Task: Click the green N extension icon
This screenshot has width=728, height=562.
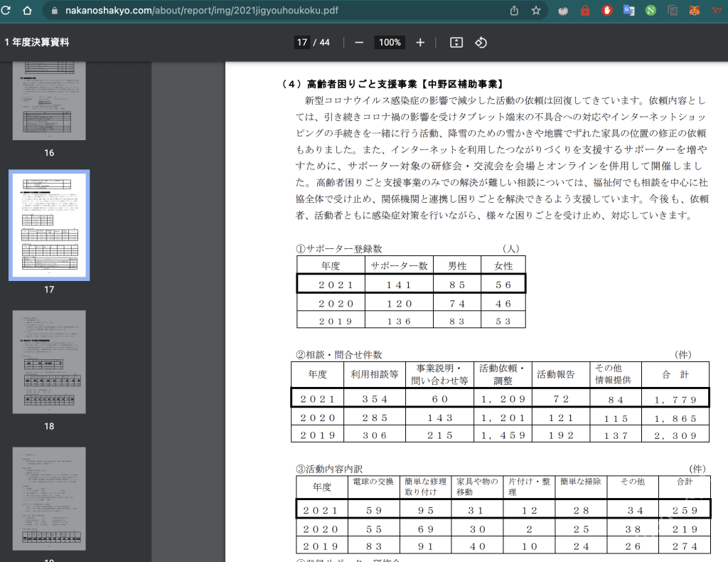Action: 651,11
